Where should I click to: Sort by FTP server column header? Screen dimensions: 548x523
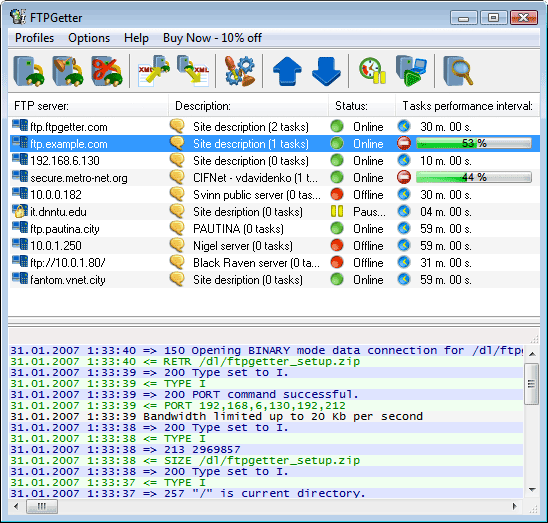88,106
